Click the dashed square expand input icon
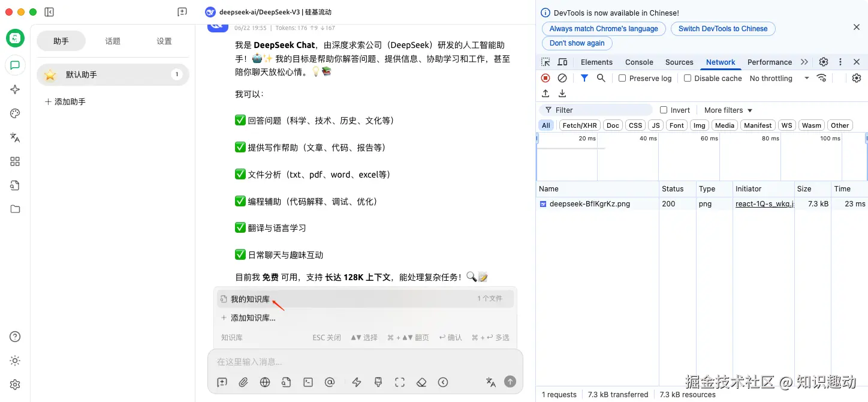Viewport: 868px width, 402px height. pyautogui.click(x=400, y=382)
